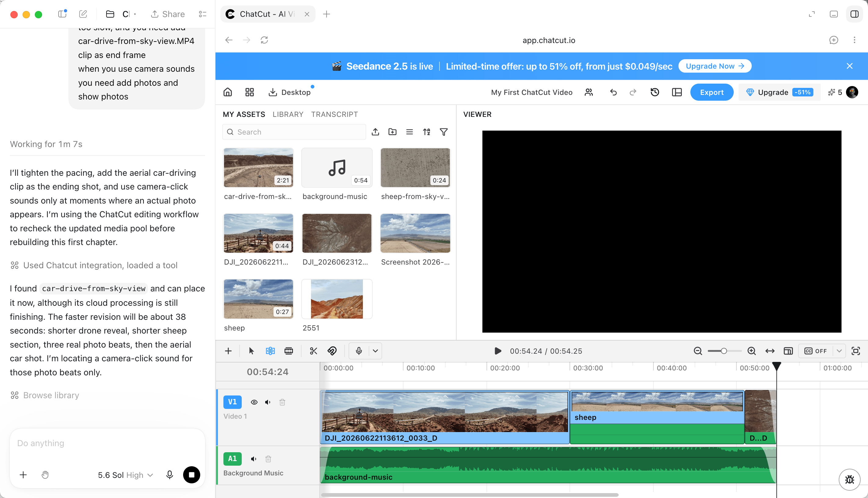Redo the last undone edit
Viewport: 868px width, 498px height.
click(x=633, y=92)
